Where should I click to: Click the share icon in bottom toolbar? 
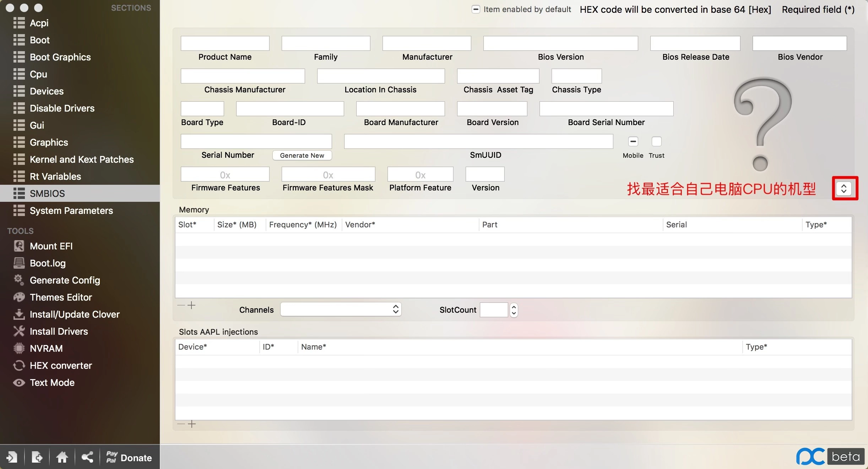pos(87,457)
